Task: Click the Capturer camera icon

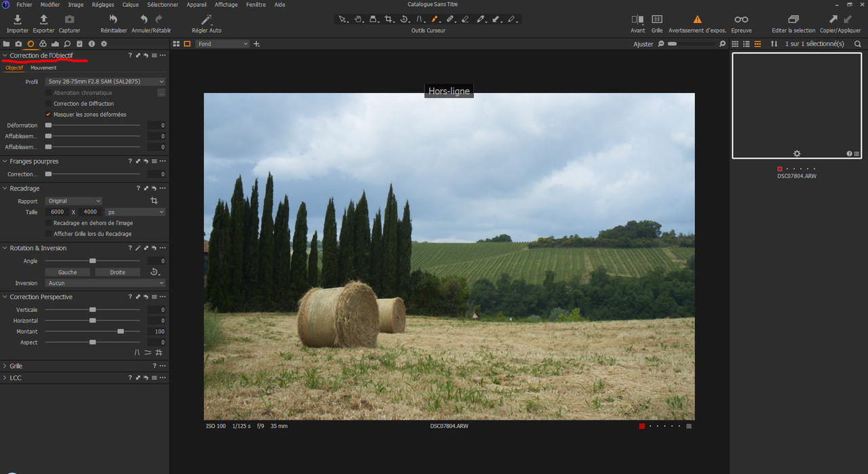Action: pos(69,20)
